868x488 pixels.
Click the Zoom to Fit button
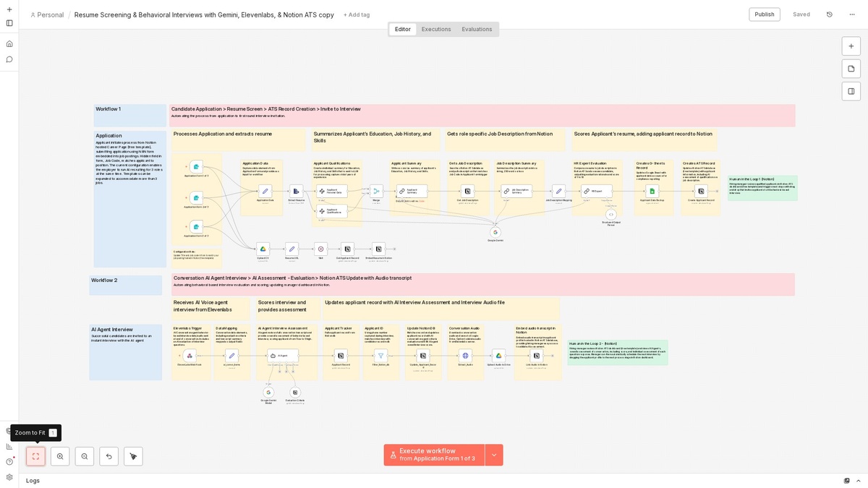[x=35, y=456]
